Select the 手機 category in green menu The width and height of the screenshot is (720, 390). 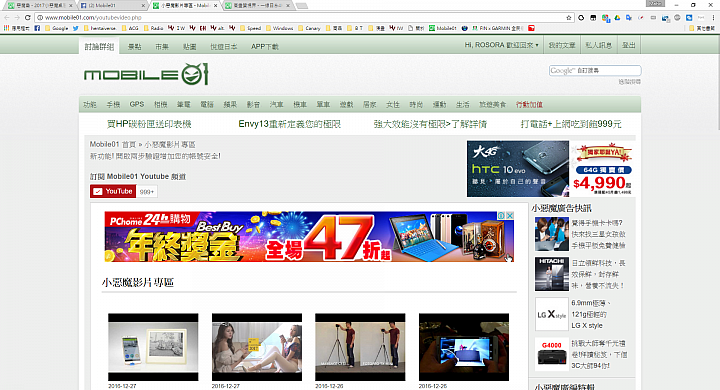point(113,104)
